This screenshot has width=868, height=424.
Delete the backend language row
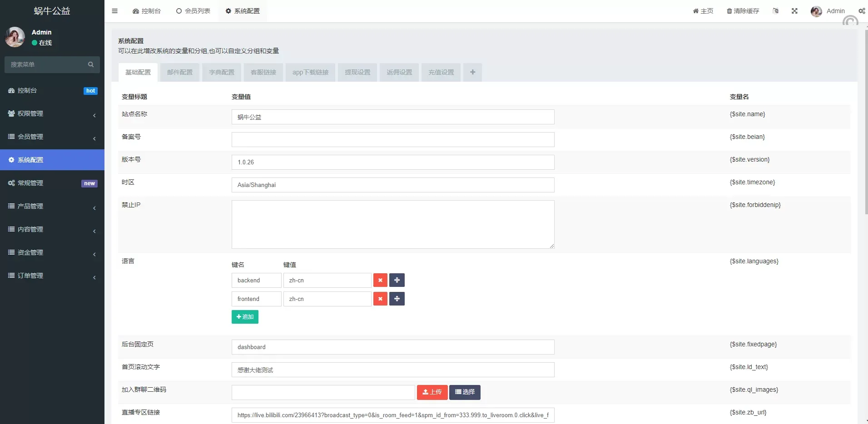380,280
